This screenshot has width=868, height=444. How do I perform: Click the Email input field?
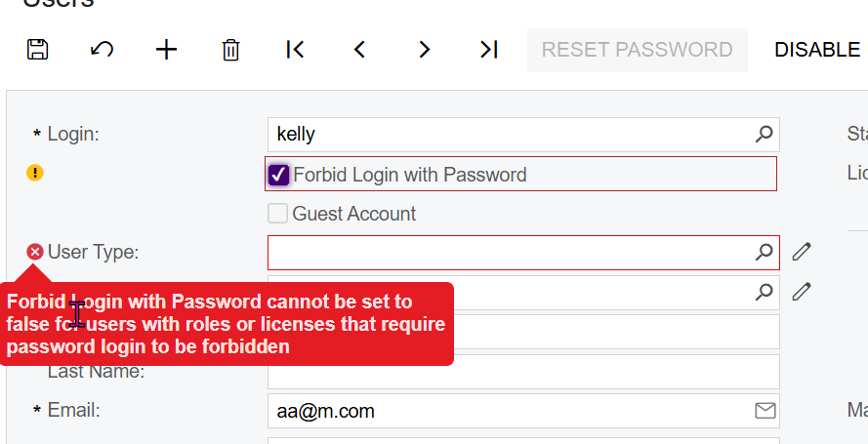508,411
